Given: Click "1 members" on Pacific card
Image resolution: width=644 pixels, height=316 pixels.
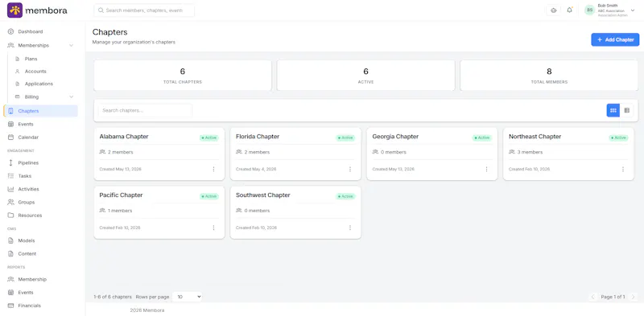Looking at the screenshot, I should pyautogui.click(x=120, y=211).
